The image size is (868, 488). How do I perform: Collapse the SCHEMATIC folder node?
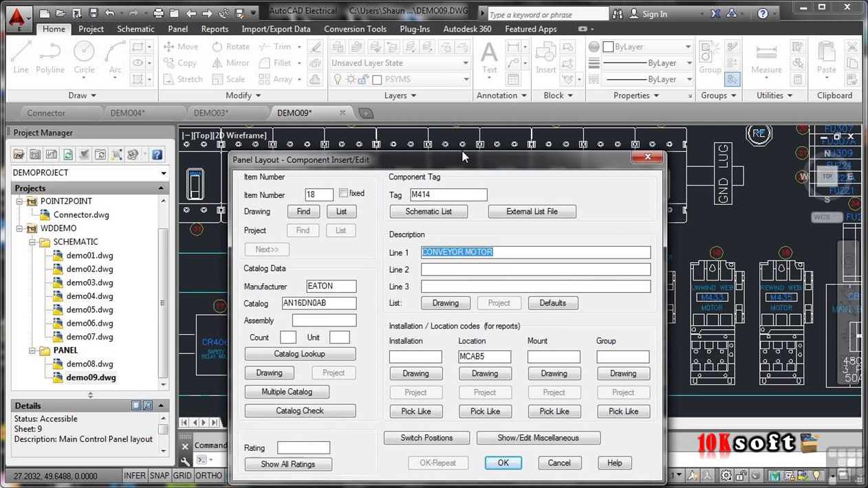coord(32,243)
